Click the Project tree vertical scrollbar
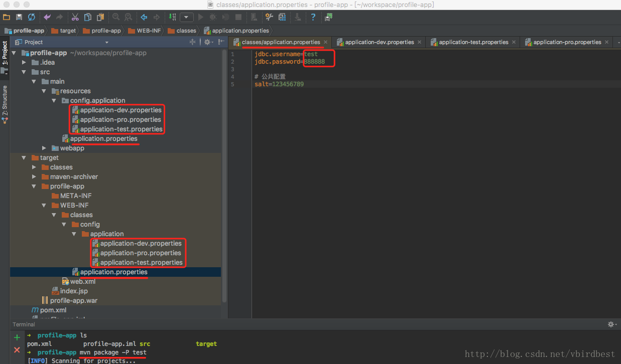621x364 pixels. tap(224, 175)
